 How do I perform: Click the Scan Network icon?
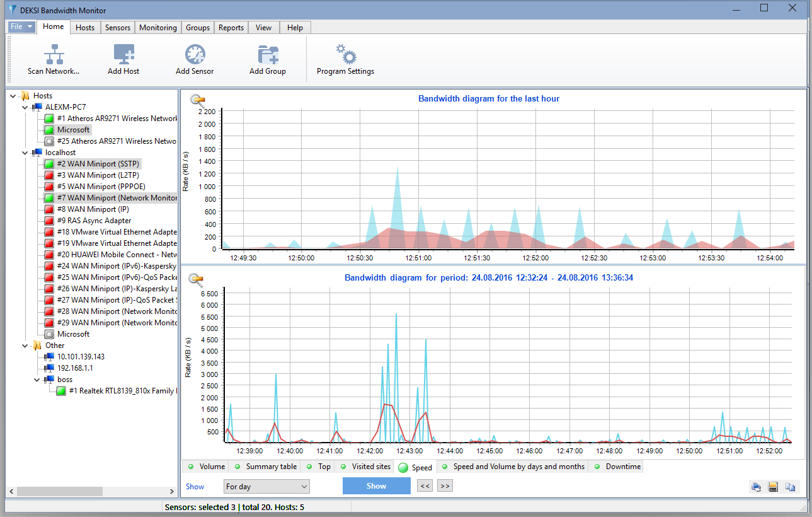pos(54,55)
